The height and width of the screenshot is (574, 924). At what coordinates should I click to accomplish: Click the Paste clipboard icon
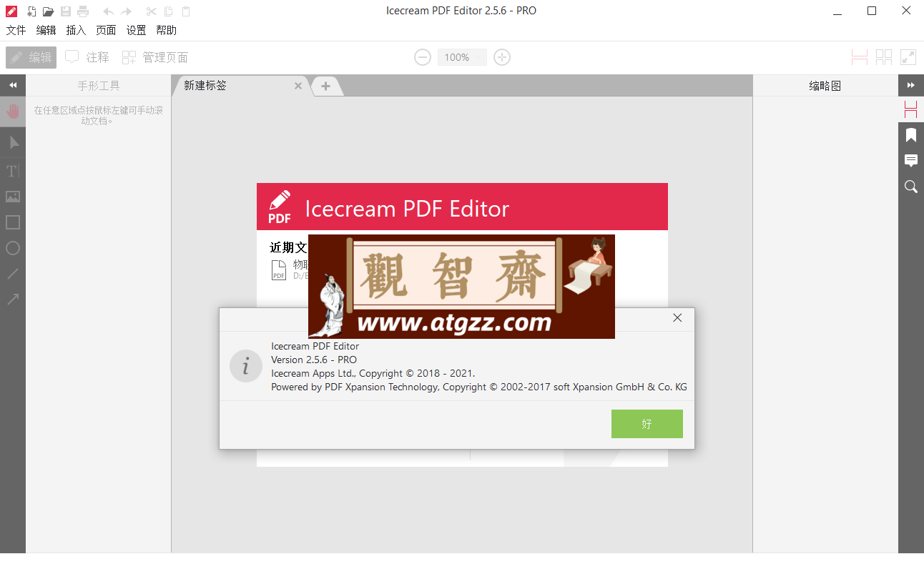[186, 11]
